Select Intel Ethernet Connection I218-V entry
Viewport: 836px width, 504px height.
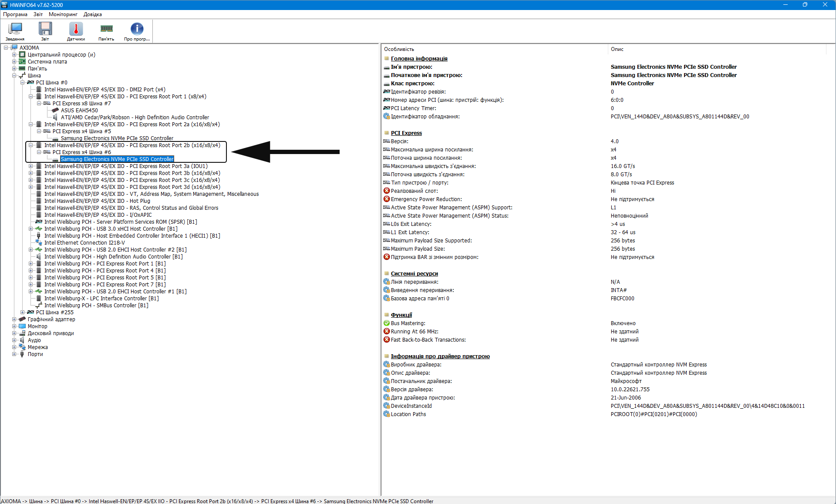pos(84,243)
